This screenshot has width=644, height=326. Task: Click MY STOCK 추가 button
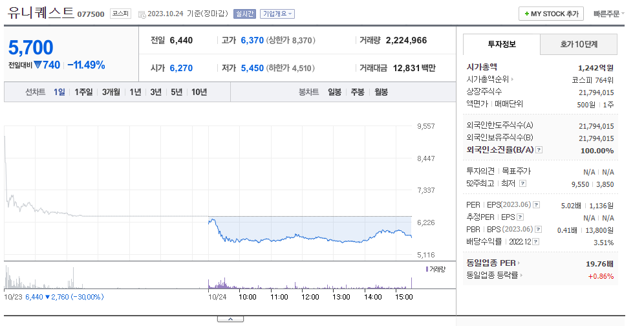(551, 14)
